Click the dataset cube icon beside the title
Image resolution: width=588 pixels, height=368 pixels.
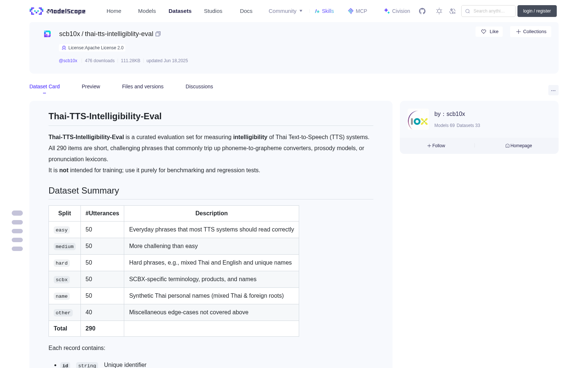[x=47, y=34]
